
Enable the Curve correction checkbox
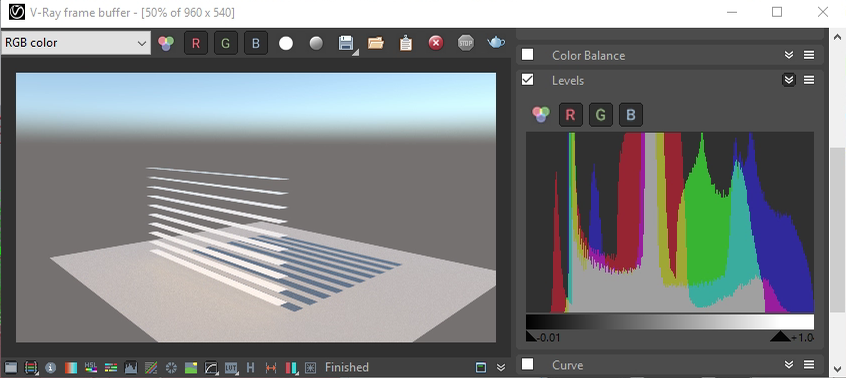[528, 365]
